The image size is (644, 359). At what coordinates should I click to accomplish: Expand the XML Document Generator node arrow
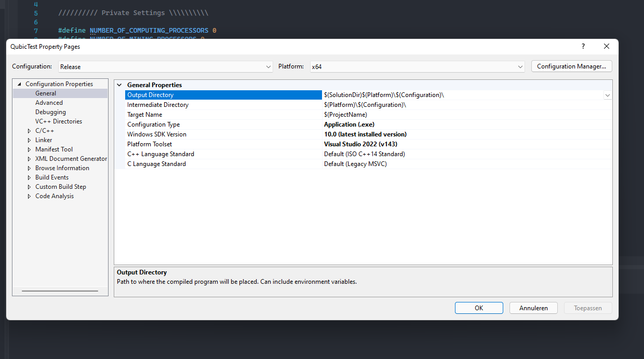click(30, 159)
